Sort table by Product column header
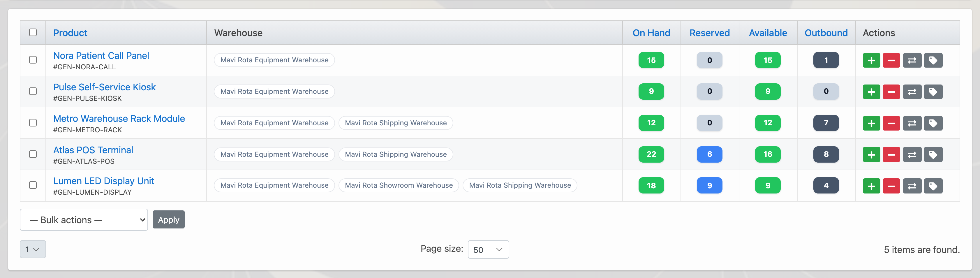This screenshot has width=980, height=278. click(70, 33)
